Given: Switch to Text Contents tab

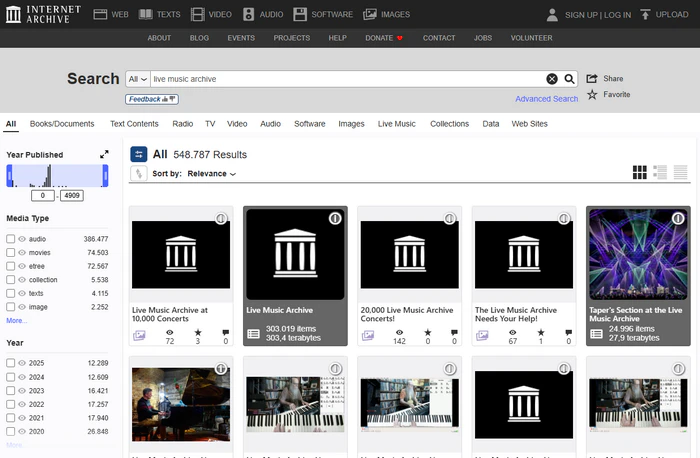Looking at the screenshot, I should point(134,124).
